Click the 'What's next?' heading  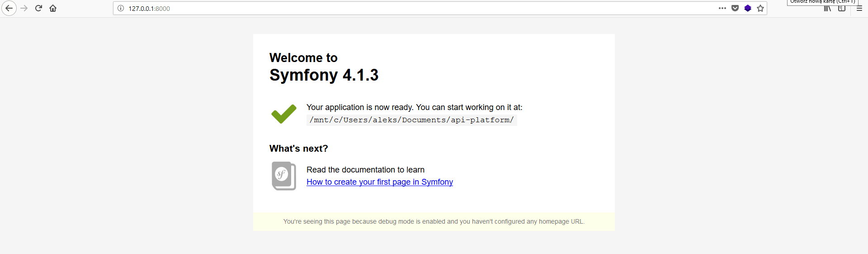click(x=299, y=149)
